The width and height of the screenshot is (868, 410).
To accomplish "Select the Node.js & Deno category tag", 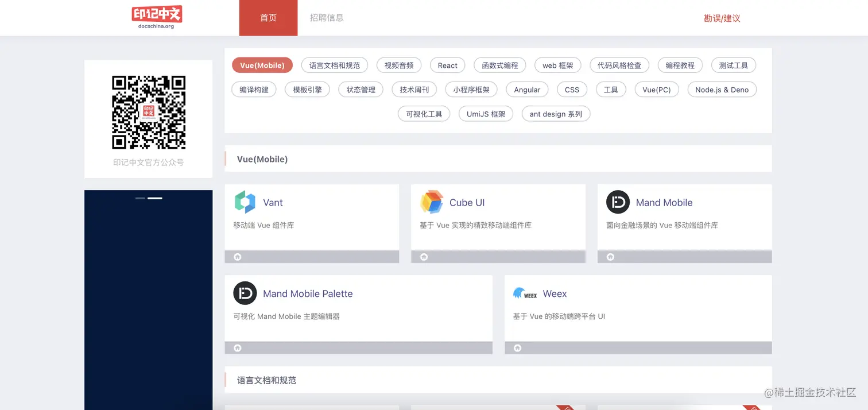I will tap(722, 90).
